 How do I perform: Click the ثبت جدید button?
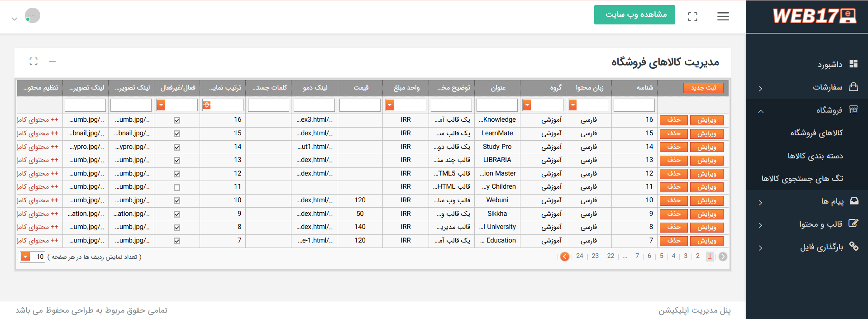(x=703, y=88)
